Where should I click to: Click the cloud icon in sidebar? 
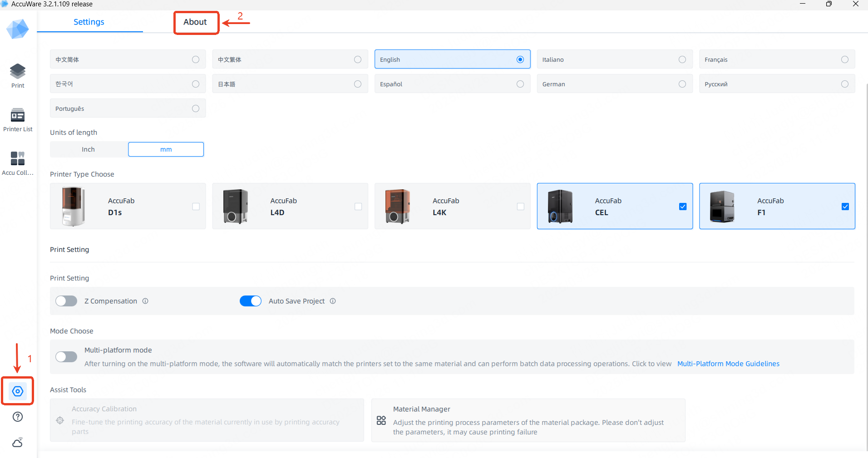pyautogui.click(x=18, y=442)
